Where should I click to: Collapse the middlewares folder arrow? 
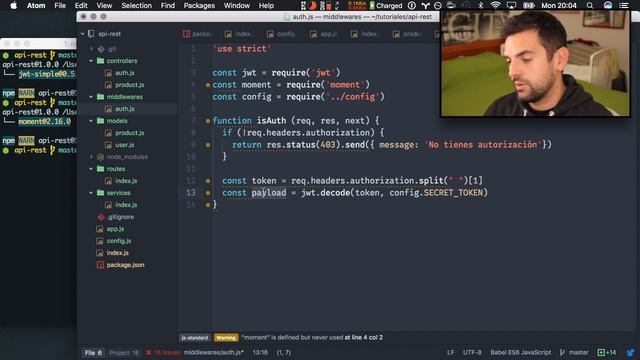pos(91,97)
